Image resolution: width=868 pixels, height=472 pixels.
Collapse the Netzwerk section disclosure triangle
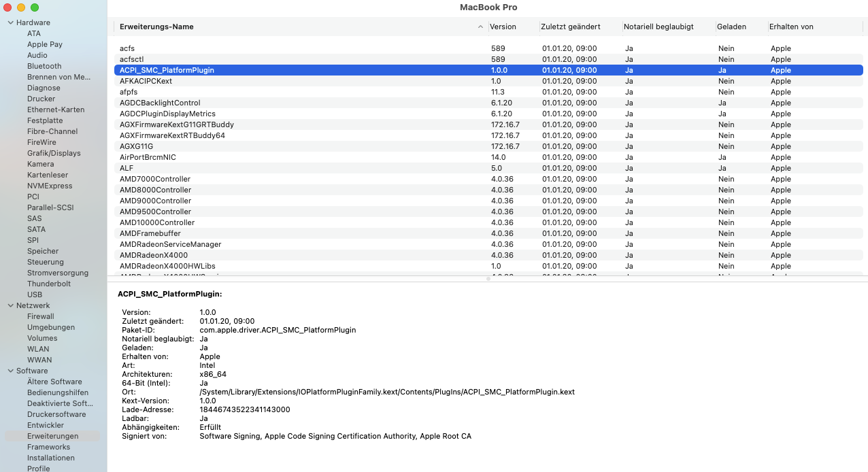[x=10, y=305]
